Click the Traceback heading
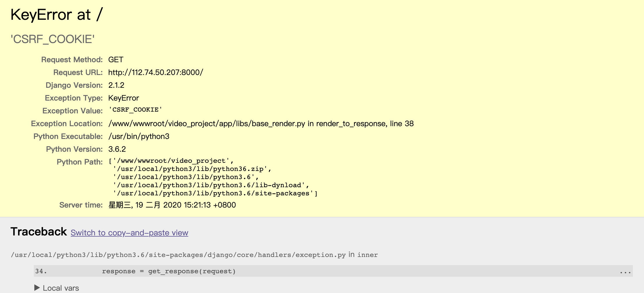Screen dimensions: 644x293 tap(39, 232)
